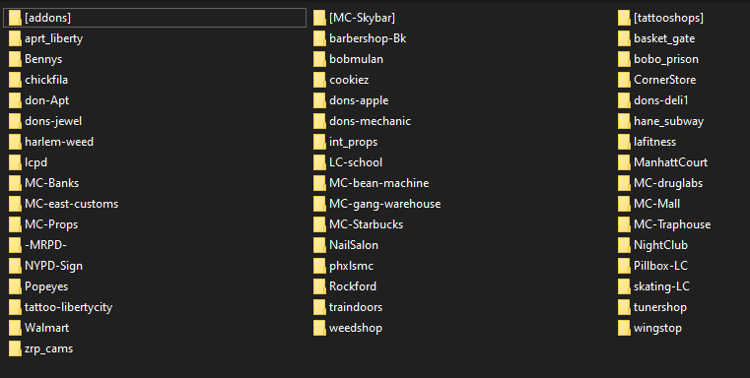Select the MC-bean-machine folder icon
750x378 pixels.
[320, 183]
